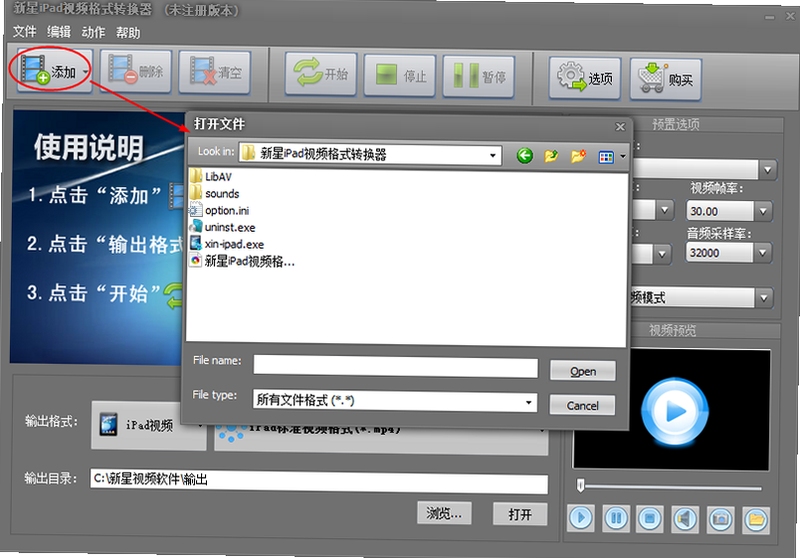Viewport: 800px width, 558px height.
Task: Click the camera snapshot icon
Action: click(720, 520)
